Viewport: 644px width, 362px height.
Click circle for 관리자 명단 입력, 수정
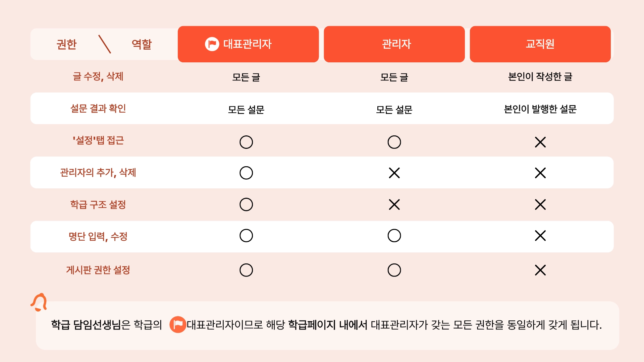(x=394, y=236)
